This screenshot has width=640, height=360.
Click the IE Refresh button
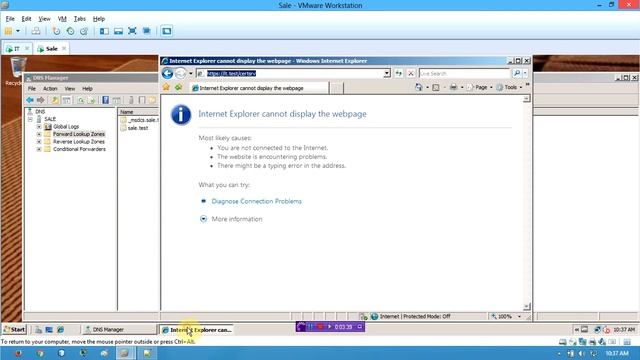pyautogui.click(x=398, y=73)
